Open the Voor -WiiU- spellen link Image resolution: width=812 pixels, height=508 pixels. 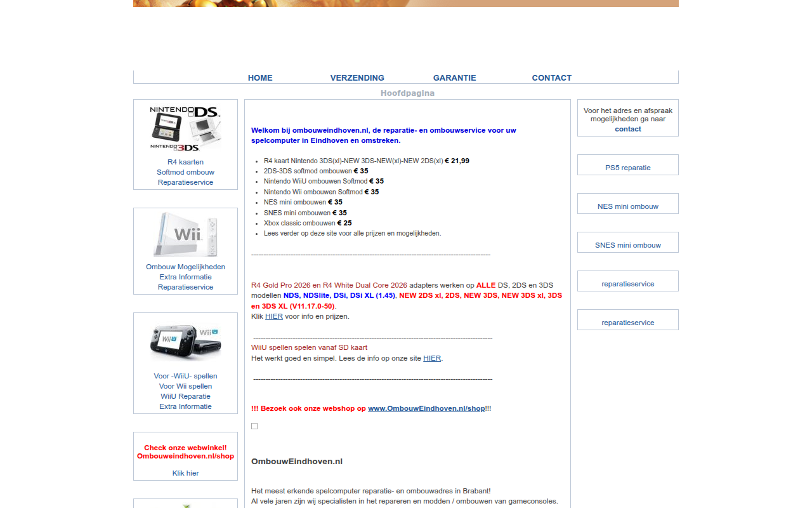pos(185,376)
